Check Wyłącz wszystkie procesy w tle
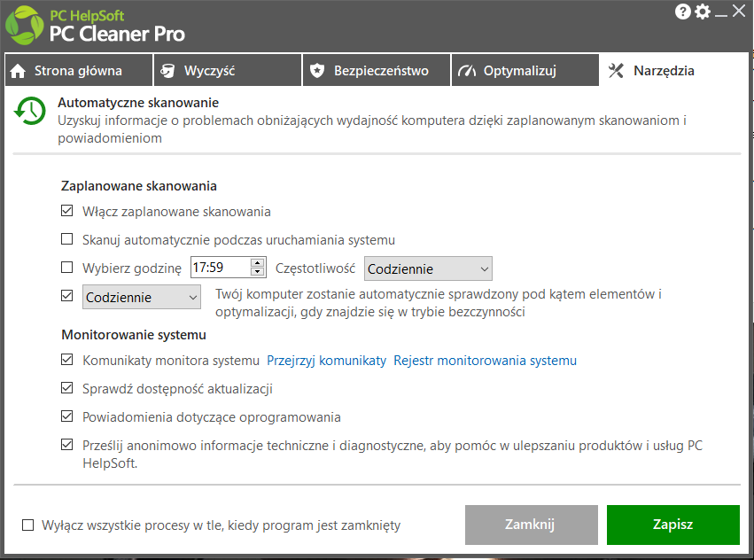The width and height of the screenshot is (754, 560). (x=27, y=525)
